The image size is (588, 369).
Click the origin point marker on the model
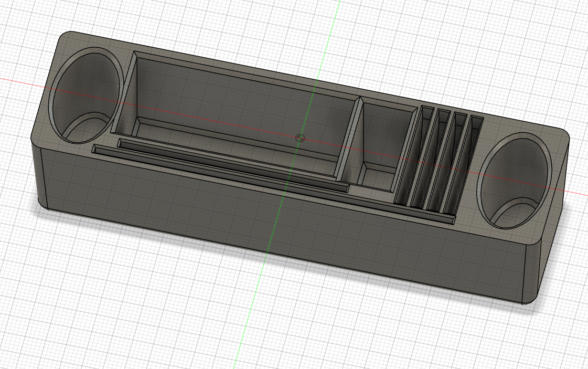point(300,138)
